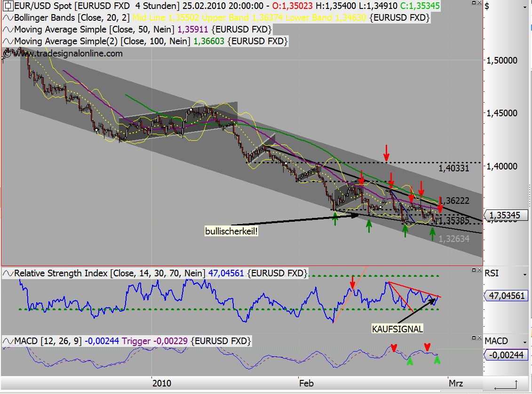Click the 1,35385 level label
Viewport: 532px width, 394px height.
tap(454, 221)
